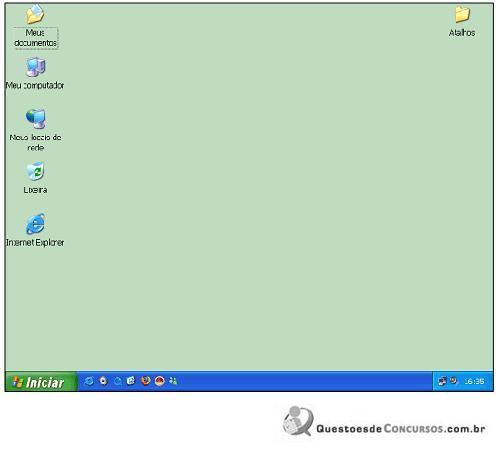Click the Internet Explorer icon label
Image resolution: width=496 pixels, height=452 pixels.
coord(35,242)
